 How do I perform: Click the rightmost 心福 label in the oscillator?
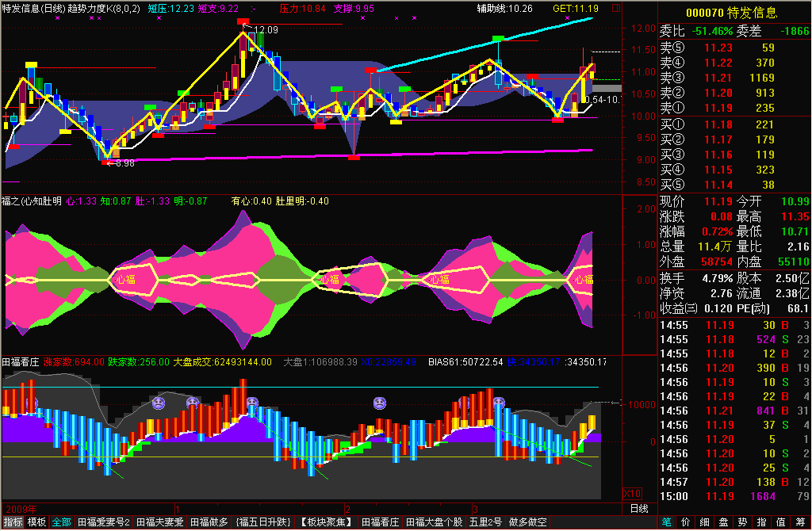click(x=584, y=279)
